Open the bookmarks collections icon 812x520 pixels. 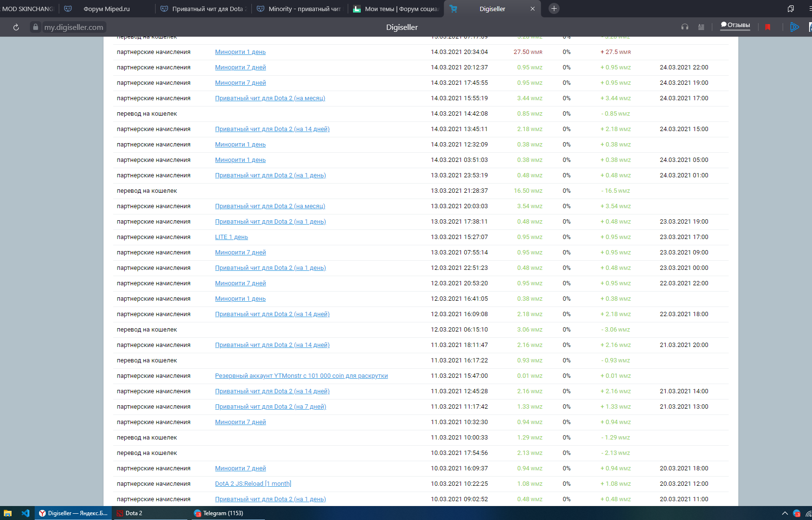(x=791, y=9)
